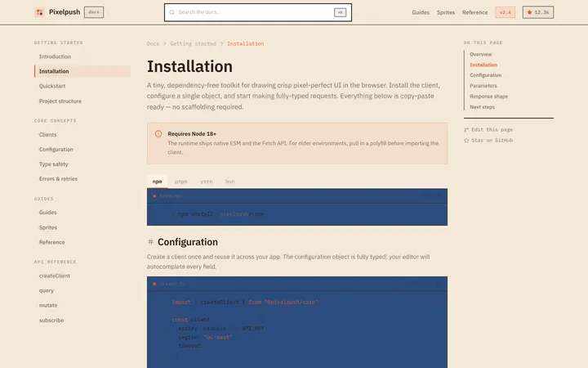588x368 pixels.
Task: Switch to the pnpm tab
Action: coord(180,182)
